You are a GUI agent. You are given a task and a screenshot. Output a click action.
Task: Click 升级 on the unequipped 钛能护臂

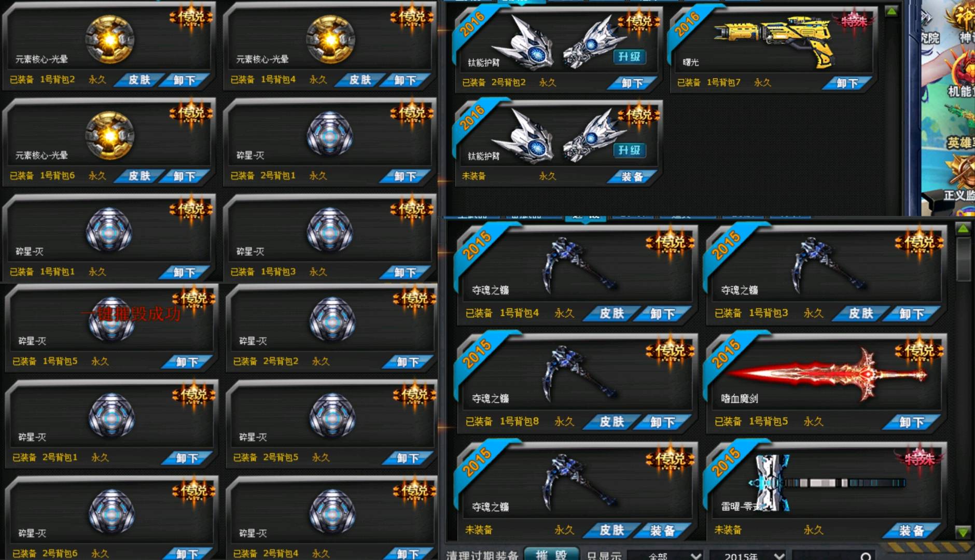[x=630, y=150]
